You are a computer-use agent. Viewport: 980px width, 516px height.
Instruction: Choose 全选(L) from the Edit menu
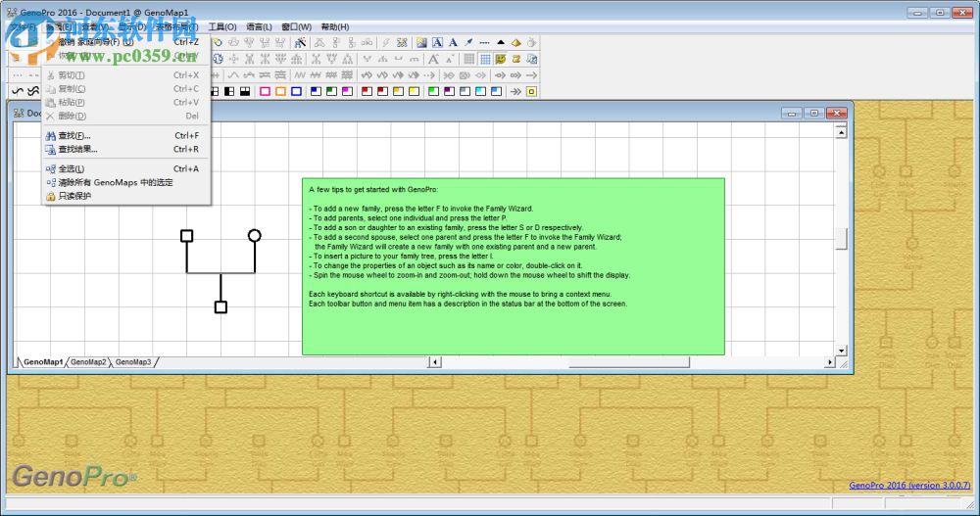pos(126,168)
